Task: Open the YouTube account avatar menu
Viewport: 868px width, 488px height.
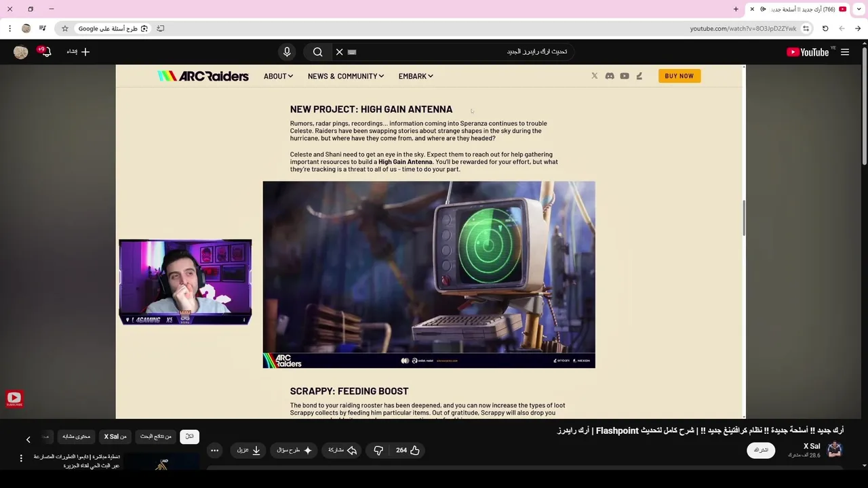Action: click(x=21, y=52)
